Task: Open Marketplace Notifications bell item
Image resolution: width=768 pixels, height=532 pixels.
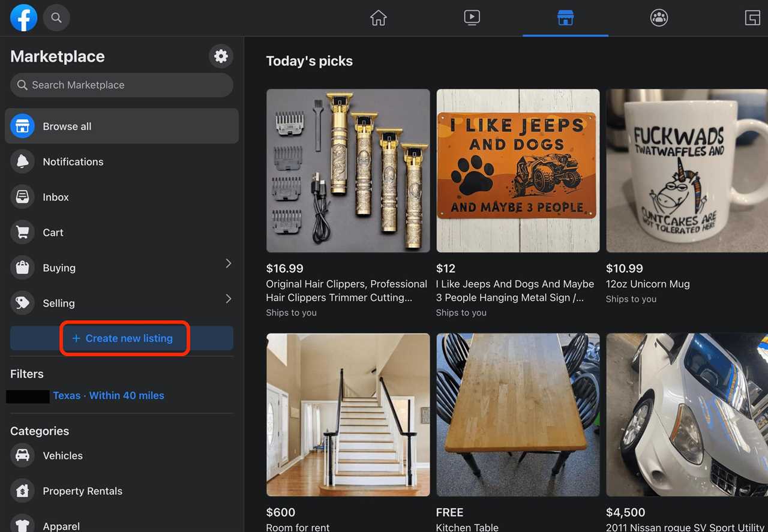Action: point(73,162)
